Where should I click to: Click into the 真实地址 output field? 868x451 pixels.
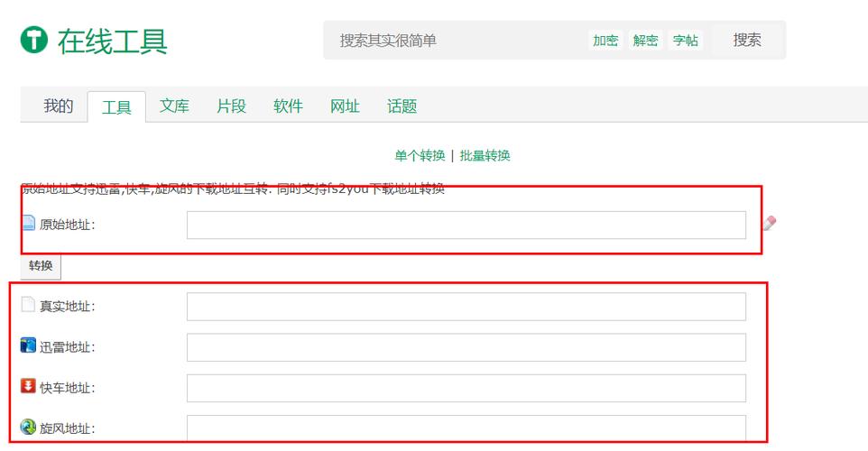pyautogui.click(x=466, y=307)
